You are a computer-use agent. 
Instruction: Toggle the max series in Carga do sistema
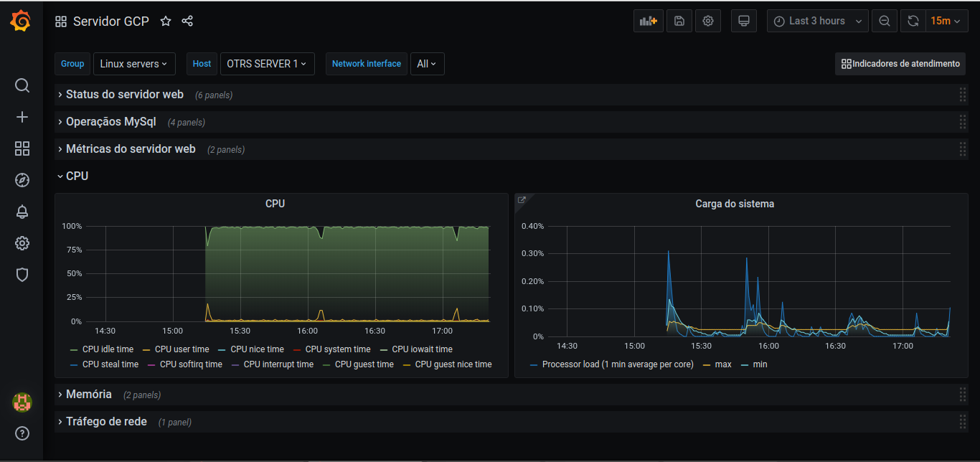(722, 364)
